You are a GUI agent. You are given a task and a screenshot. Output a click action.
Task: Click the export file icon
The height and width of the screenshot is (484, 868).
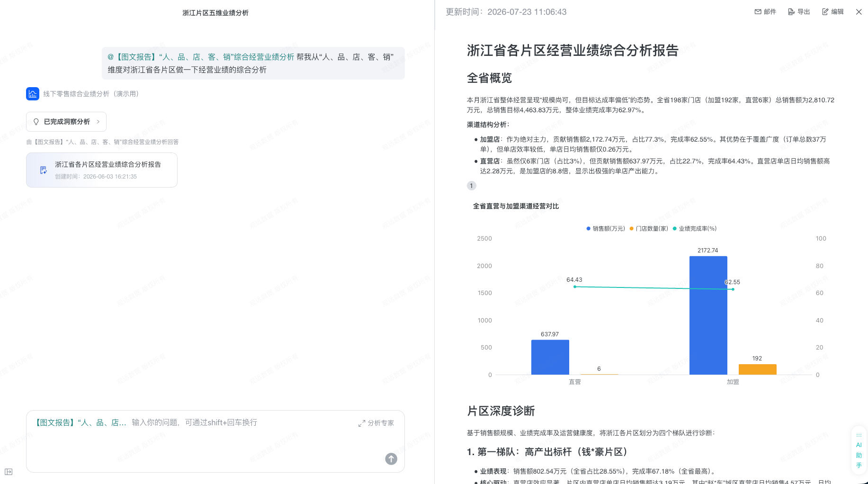pos(791,12)
